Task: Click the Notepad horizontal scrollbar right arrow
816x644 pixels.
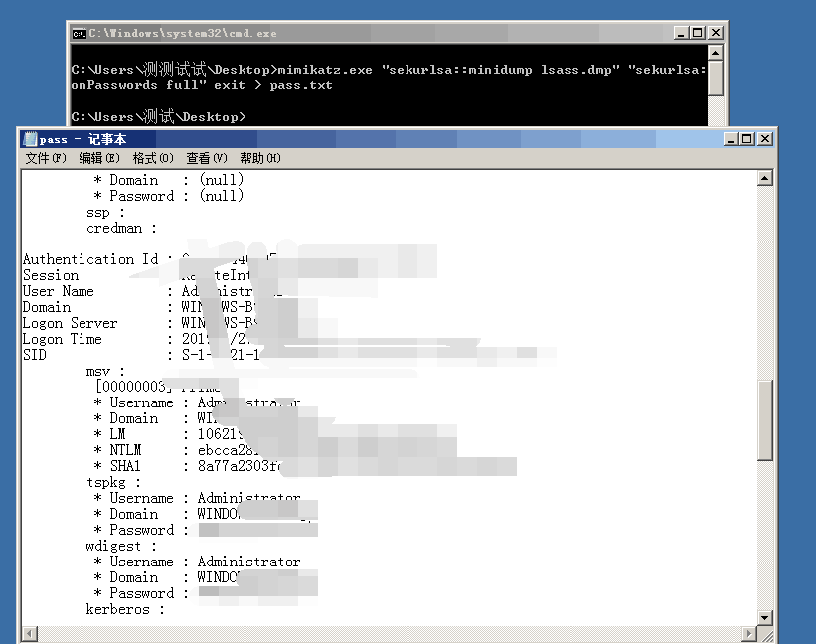Action: pyautogui.click(x=748, y=634)
